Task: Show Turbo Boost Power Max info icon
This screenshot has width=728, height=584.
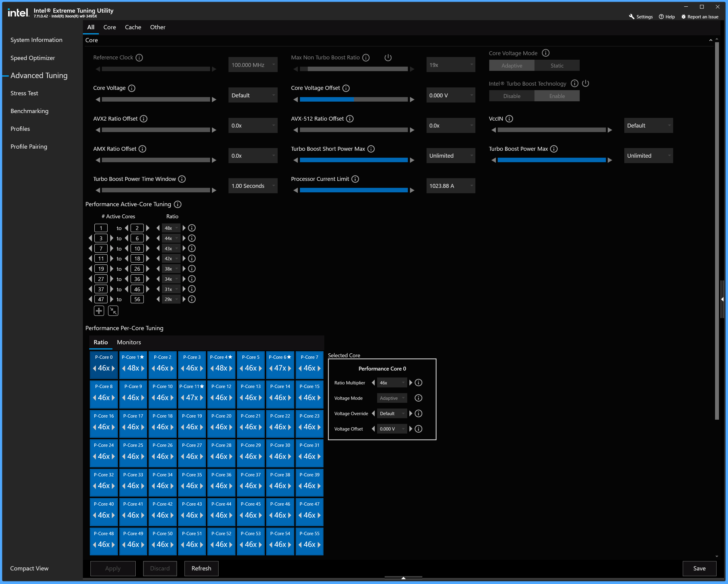Action: click(554, 149)
